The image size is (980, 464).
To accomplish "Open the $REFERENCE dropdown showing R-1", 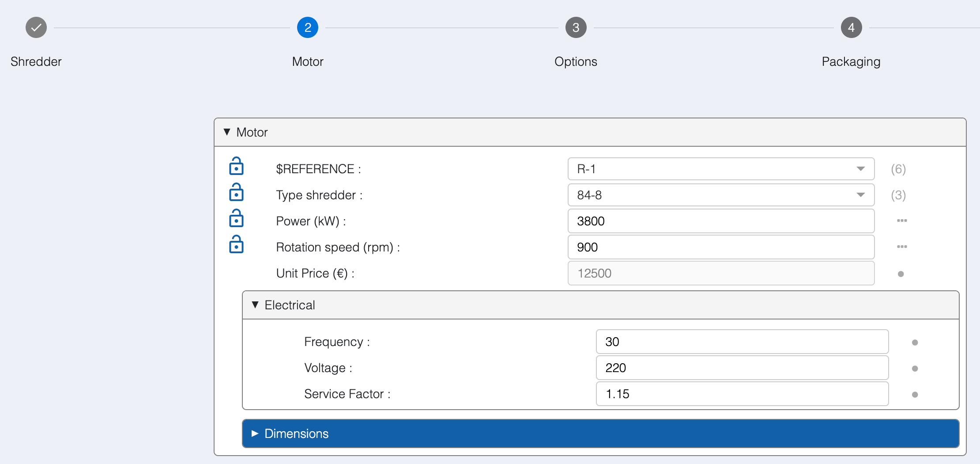I will tap(860, 169).
